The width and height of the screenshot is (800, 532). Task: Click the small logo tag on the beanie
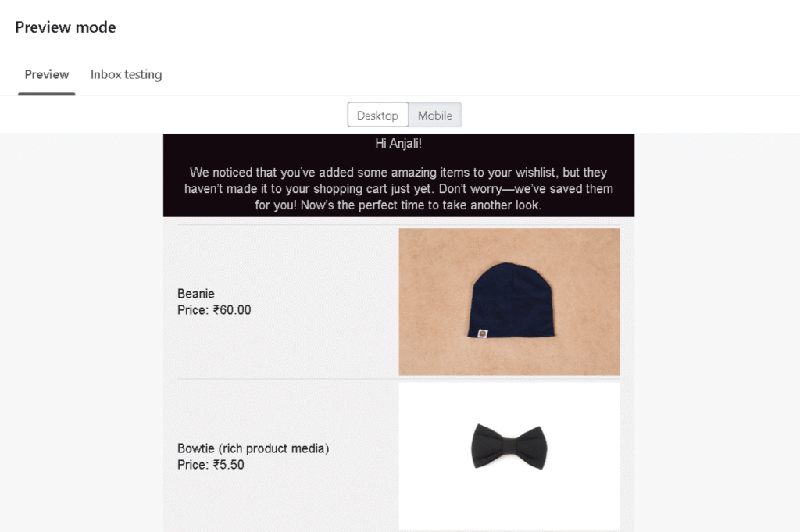482,334
